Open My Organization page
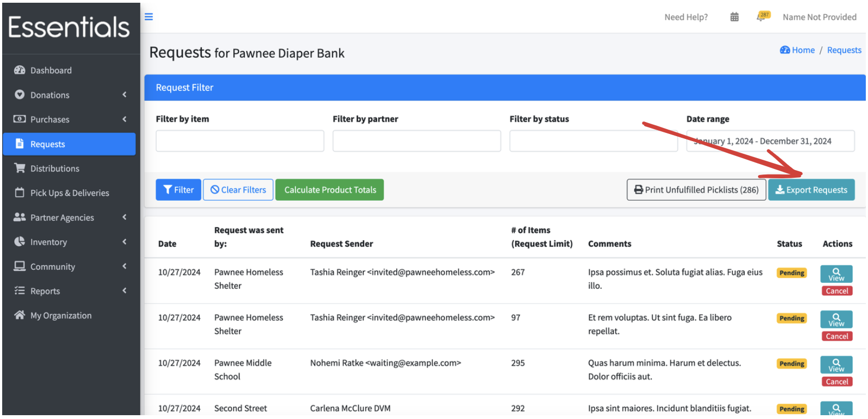 [70, 316]
